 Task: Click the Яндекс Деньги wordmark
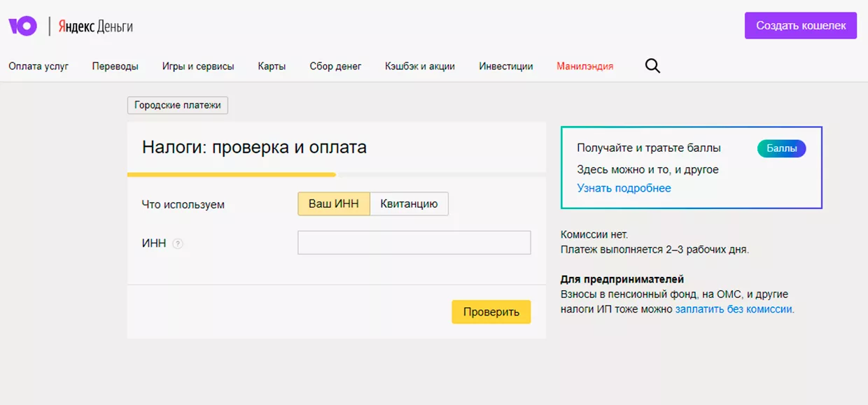pos(95,27)
